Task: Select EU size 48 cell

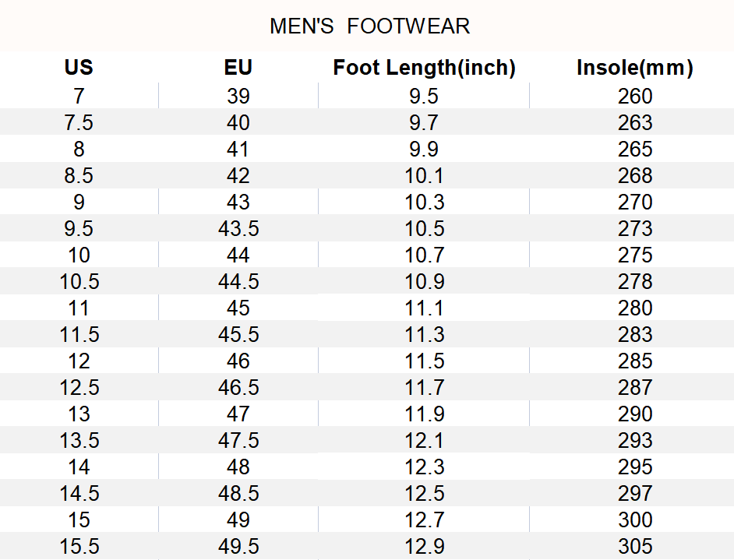Action: point(238,467)
